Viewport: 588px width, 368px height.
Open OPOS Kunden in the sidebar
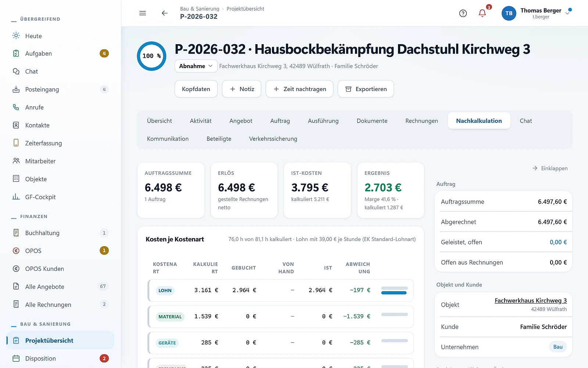coord(60,269)
